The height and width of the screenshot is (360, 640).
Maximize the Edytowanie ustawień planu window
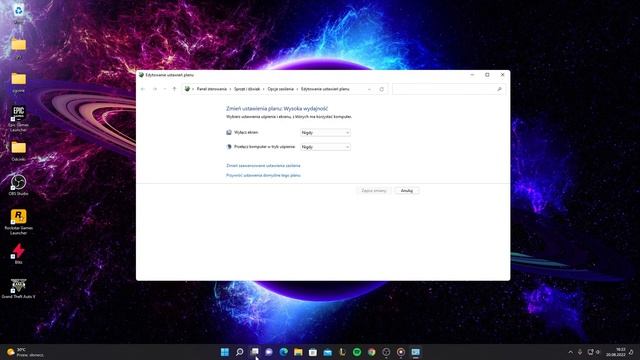tap(487, 75)
